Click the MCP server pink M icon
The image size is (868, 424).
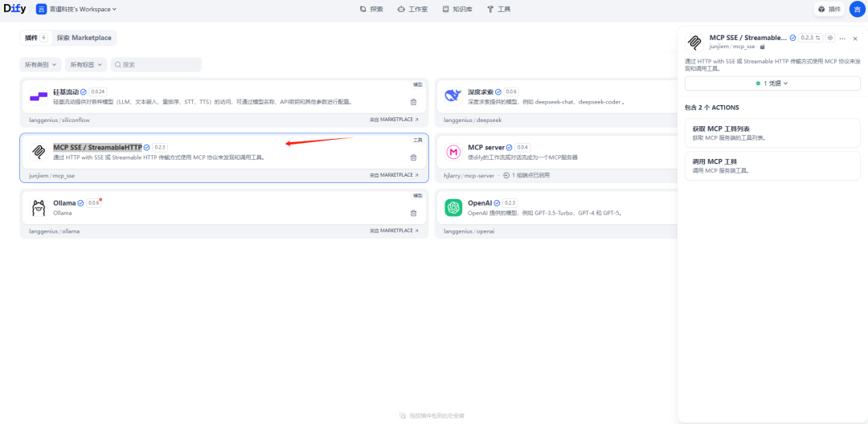point(453,152)
